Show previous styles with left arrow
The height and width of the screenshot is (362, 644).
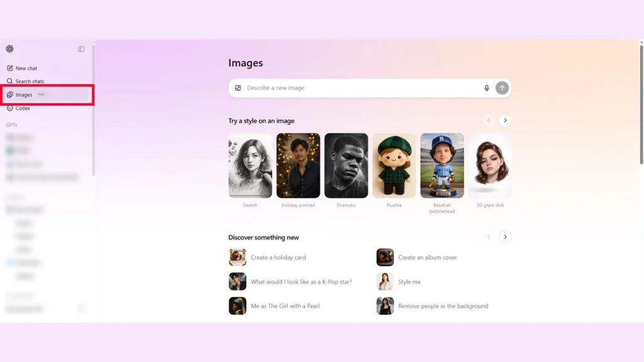[488, 120]
